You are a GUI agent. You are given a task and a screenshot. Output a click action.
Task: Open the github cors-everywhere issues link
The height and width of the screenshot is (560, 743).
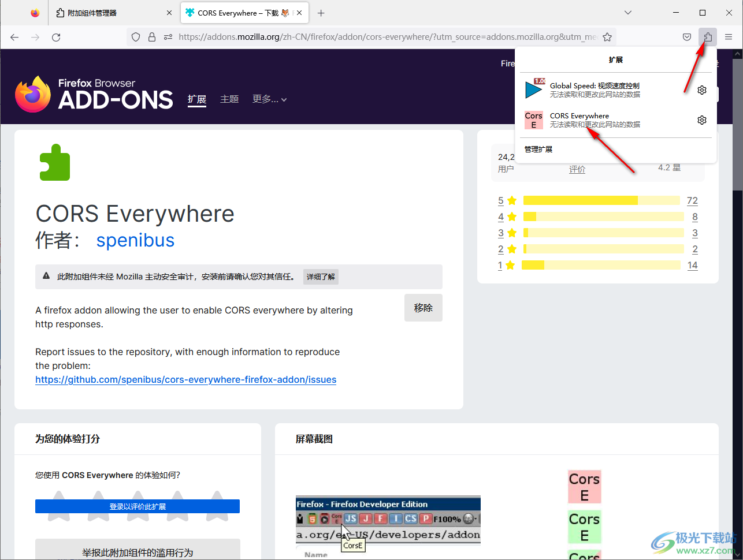pyautogui.click(x=185, y=379)
